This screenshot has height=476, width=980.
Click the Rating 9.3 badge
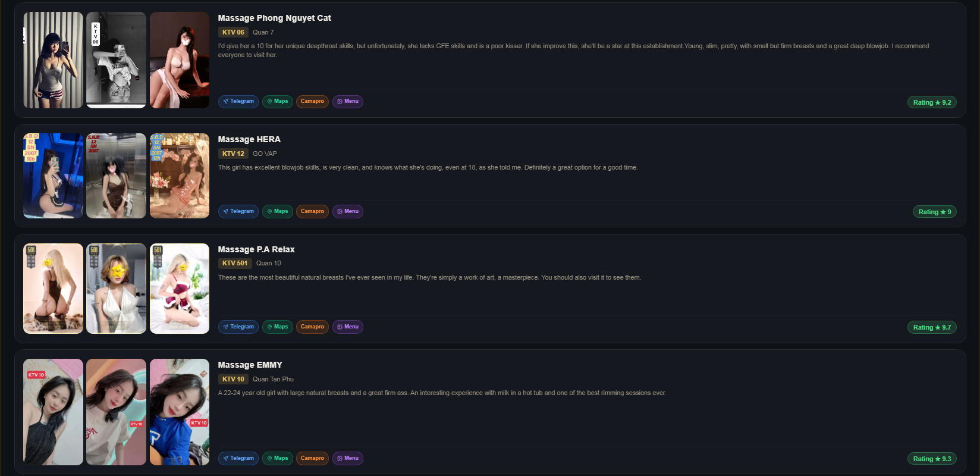pos(932,459)
